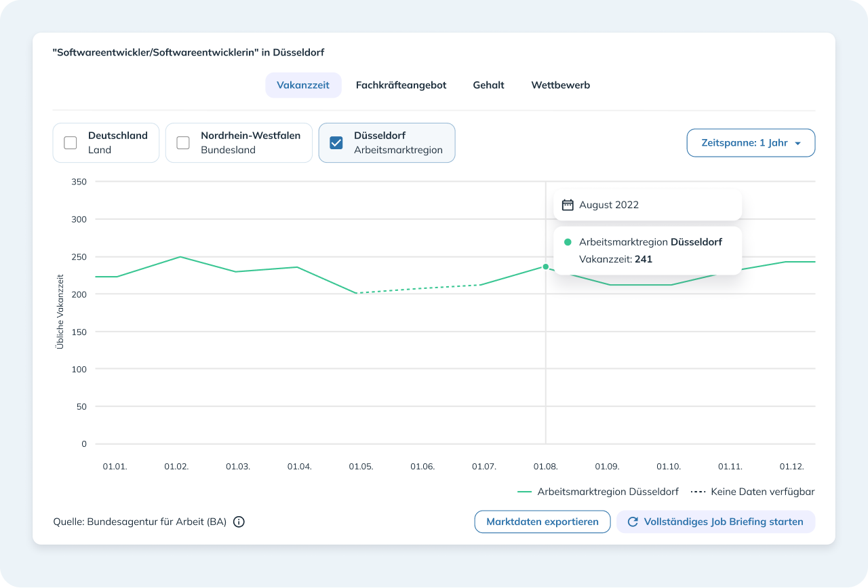868x588 pixels.
Task: Switch to the Fachkräfteangebot tab
Action: coord(401,85)
